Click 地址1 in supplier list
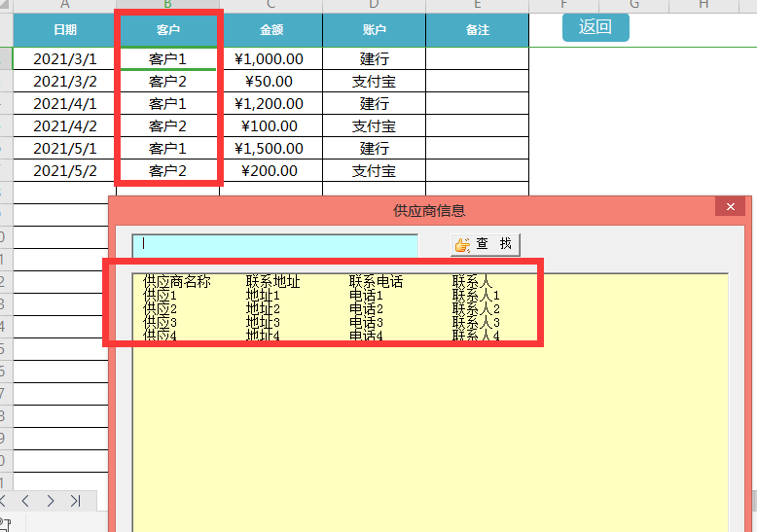Image resolution: width=757 pixels, height=532 pixels. (263, 295)
